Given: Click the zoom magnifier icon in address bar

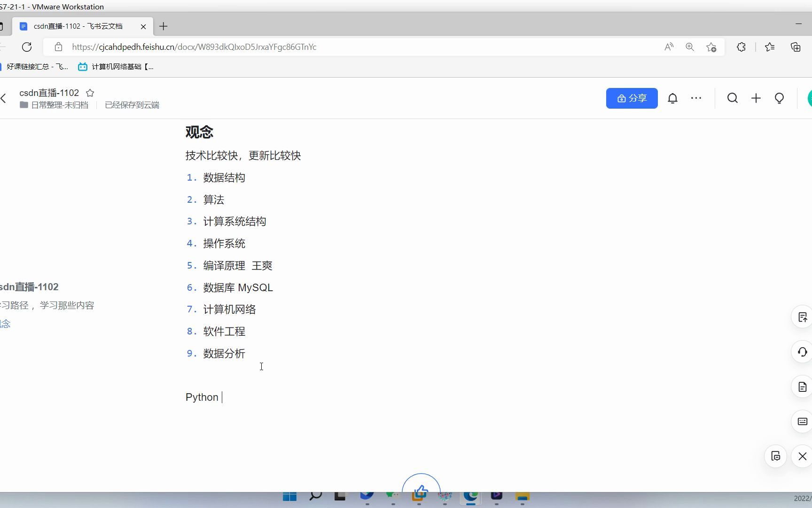Looking at the screenshot, I should (x=690, y=47).
